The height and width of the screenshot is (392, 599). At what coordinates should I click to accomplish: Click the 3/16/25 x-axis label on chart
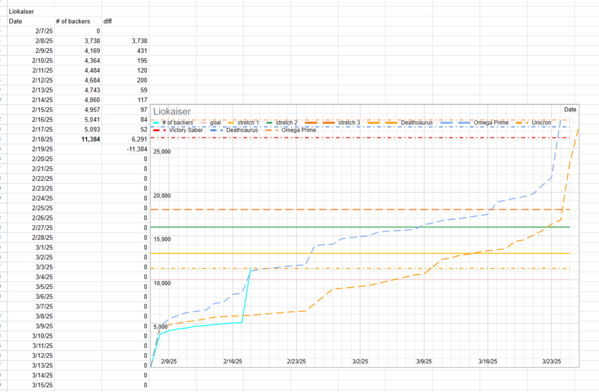click(x=488, y=361)
